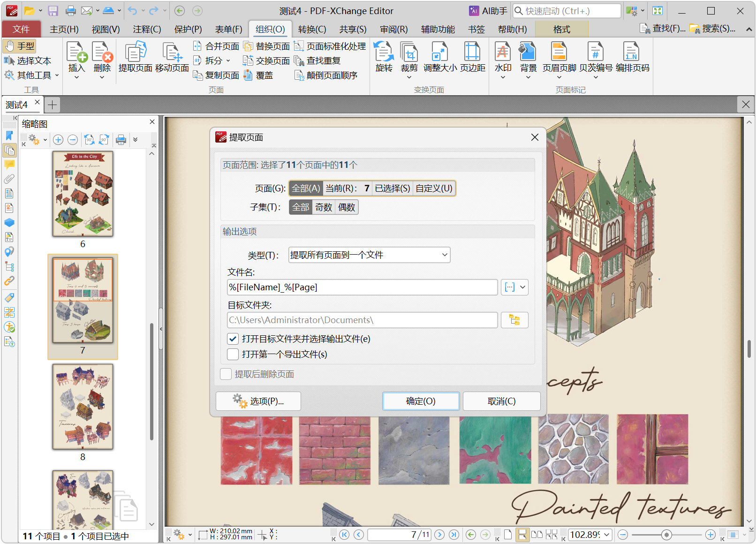Click the 确定(O) button
756x544 pixels.
coord(421,401)
